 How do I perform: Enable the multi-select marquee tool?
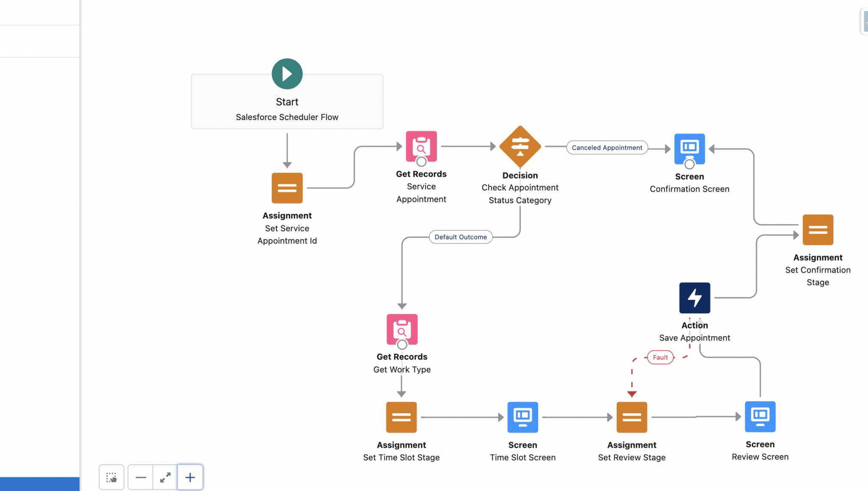[111, 477]
